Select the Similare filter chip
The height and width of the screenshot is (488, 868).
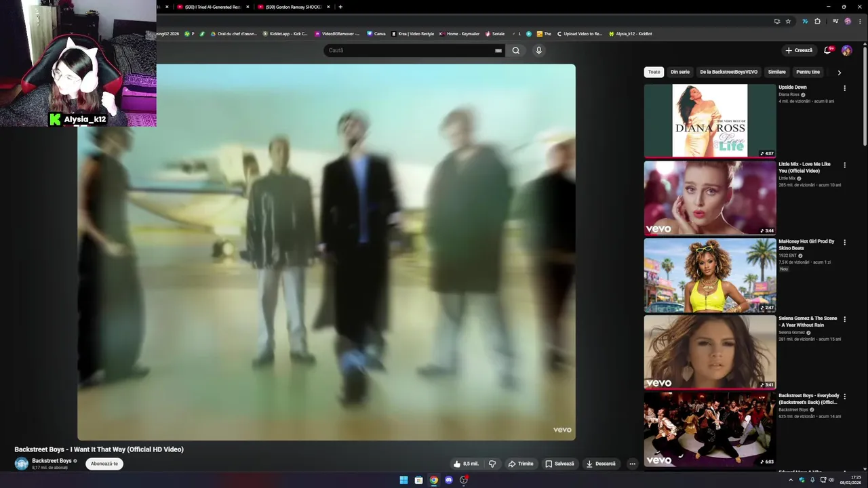click(x=777, y=72)
